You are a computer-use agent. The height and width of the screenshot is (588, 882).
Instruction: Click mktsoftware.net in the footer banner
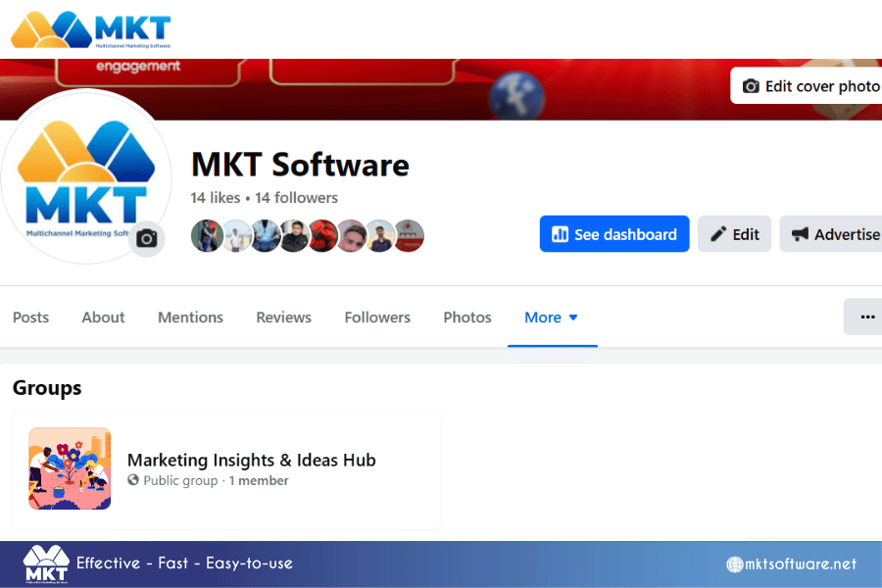[792, 563]
